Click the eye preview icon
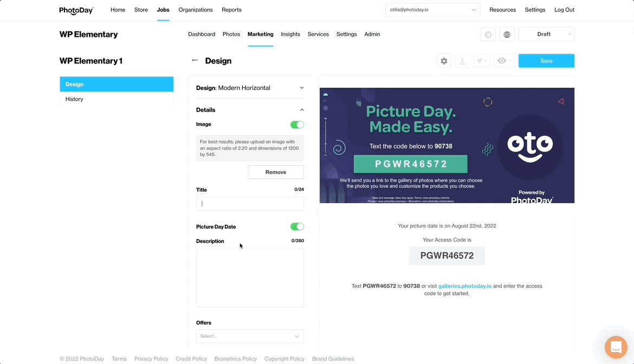The image size is (634, 364). 502,61
